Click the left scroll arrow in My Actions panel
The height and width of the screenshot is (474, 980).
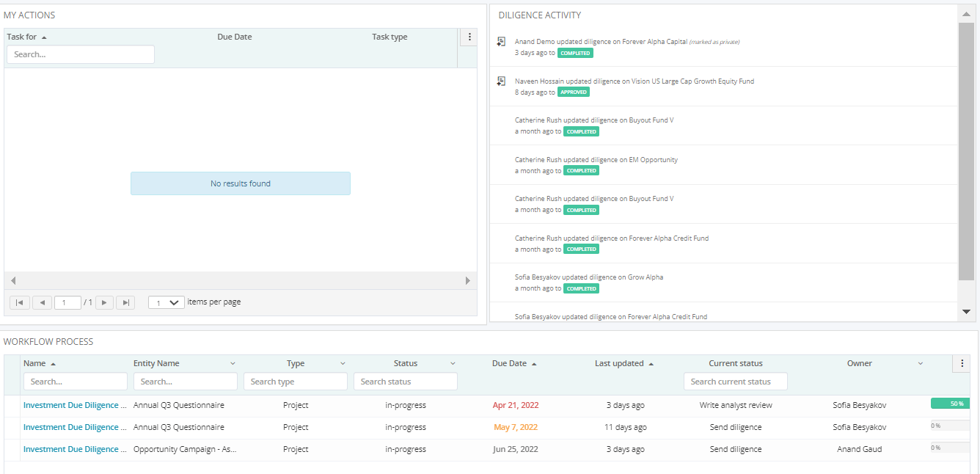(x=12, y=280)
